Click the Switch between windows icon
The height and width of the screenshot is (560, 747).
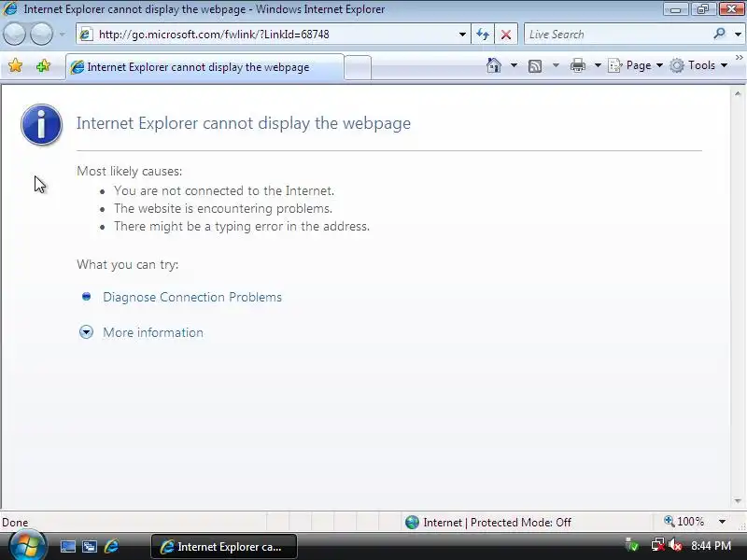tap(90, 546)
